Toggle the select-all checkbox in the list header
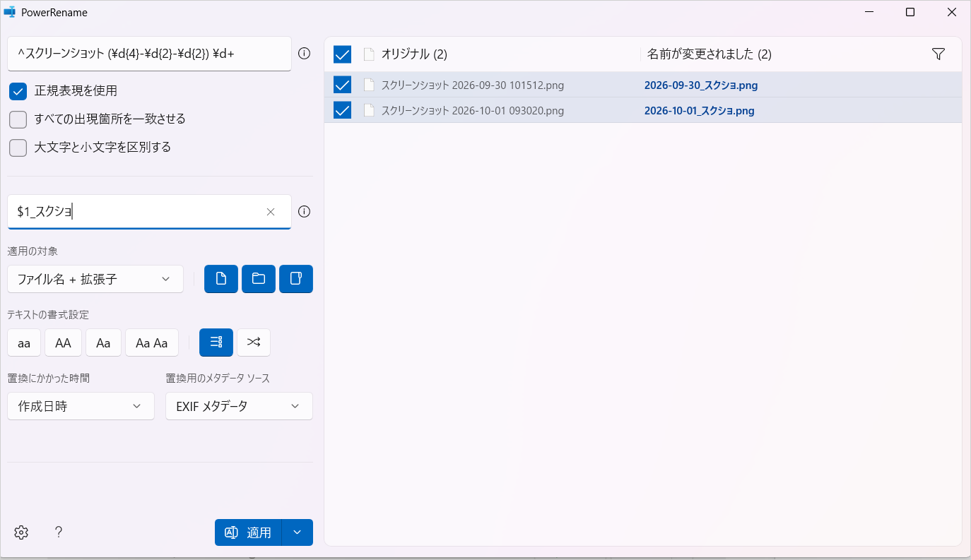This screenshot has height=560, width=971. pos(343,54)
